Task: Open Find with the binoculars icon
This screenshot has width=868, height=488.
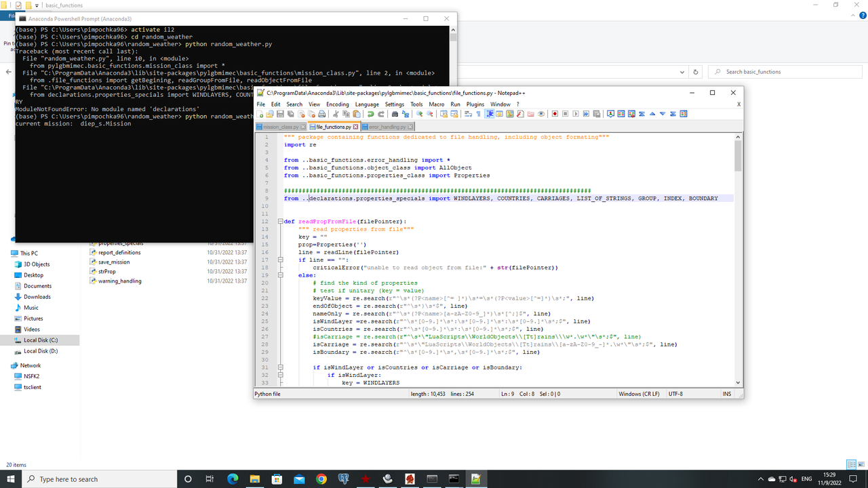Action: (x=395, y=114)
